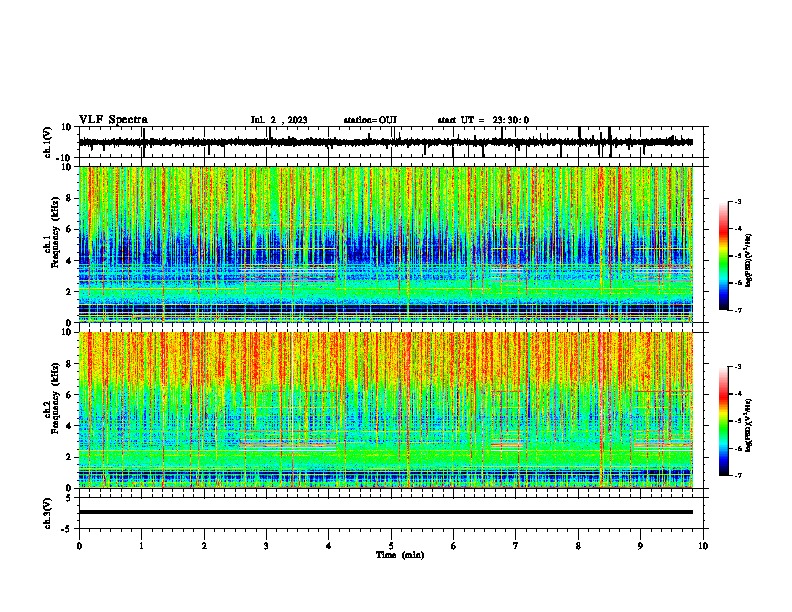Click the ch.1 colorbar "log(PSD)" label
The width and height of the screenshot is (792, 612).
(x=749, y=261)
